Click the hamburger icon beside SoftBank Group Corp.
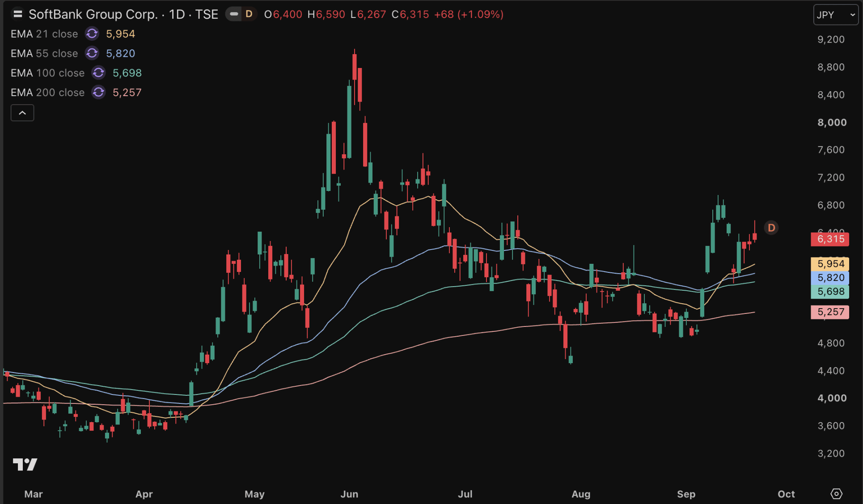Image resolution: width=863 pixels, height=504 pixels. pos(18,14)
